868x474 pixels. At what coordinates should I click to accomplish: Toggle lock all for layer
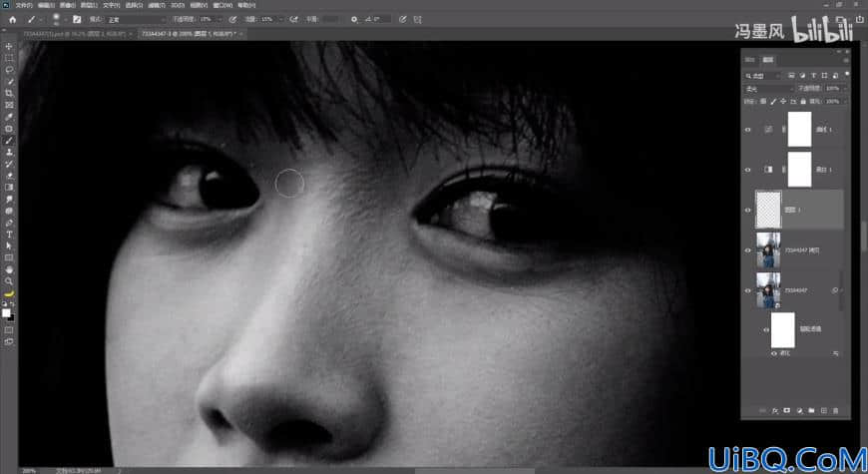tap(803, 102)
